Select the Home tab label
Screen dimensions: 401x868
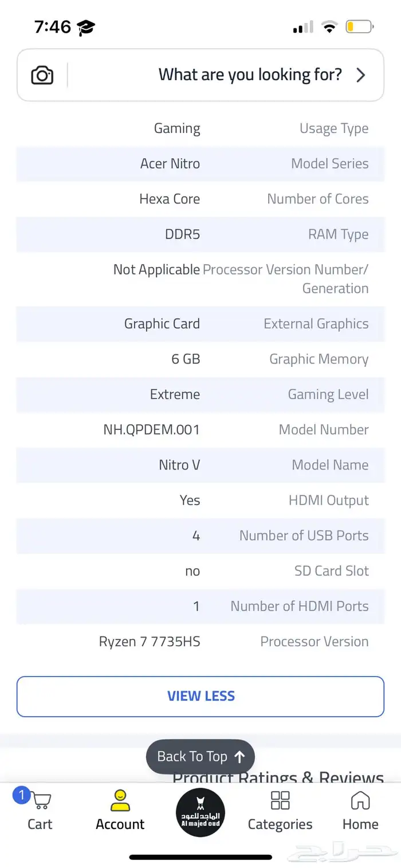pyautogui.click(x=360, y=824)
